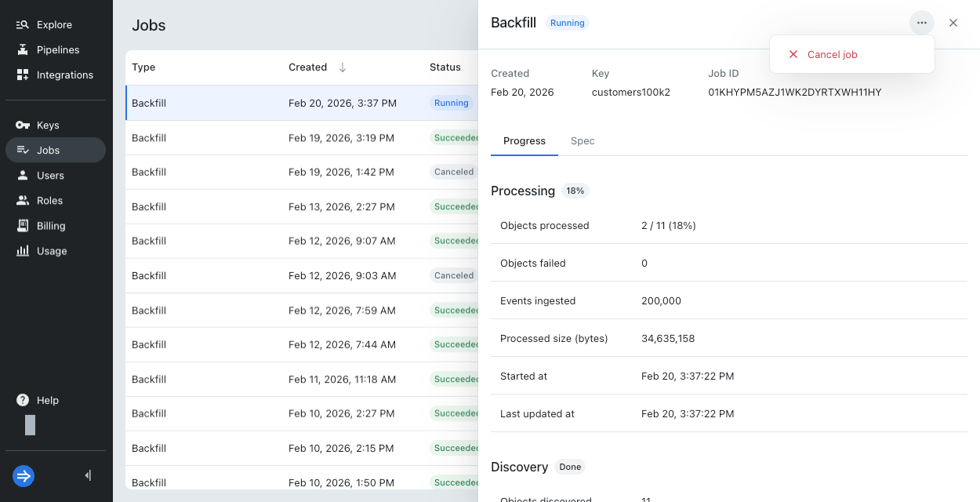Screen dimensions: 980x502
Task: Switch to the Spec tab
Action: coord(583,141)
